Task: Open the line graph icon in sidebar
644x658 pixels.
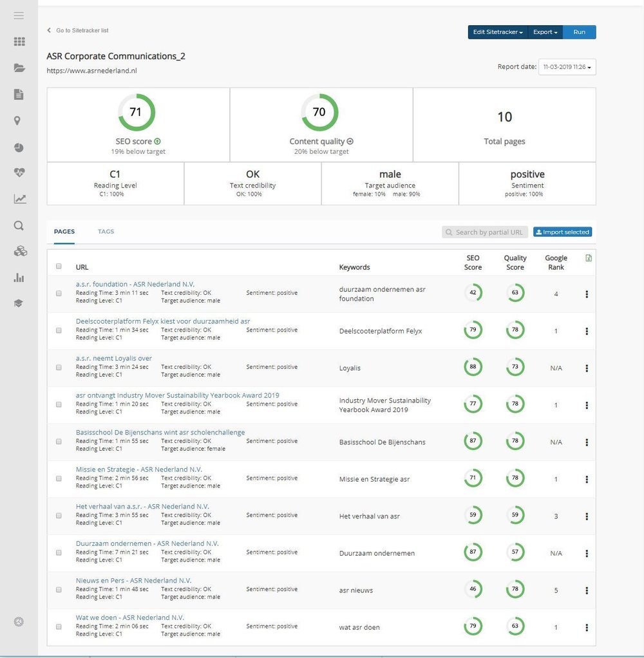Action: coord(20,199)
